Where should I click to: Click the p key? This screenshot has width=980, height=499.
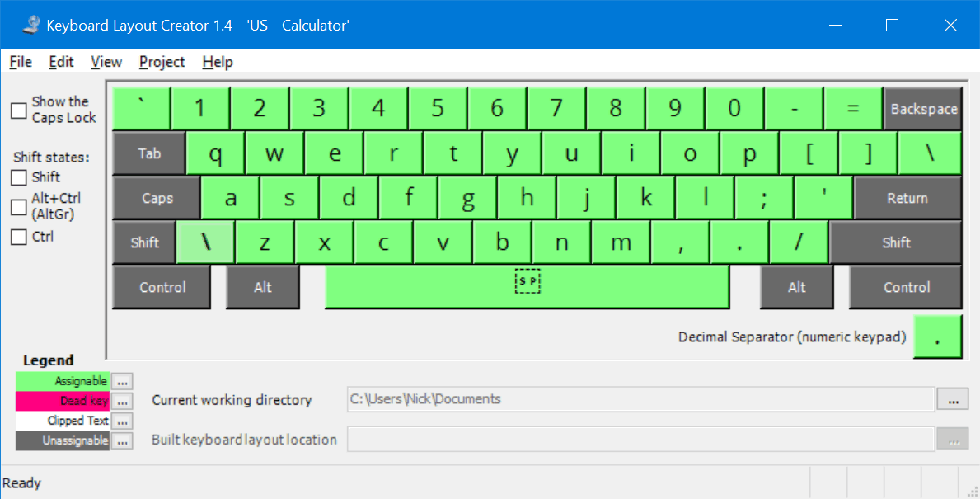749,153
